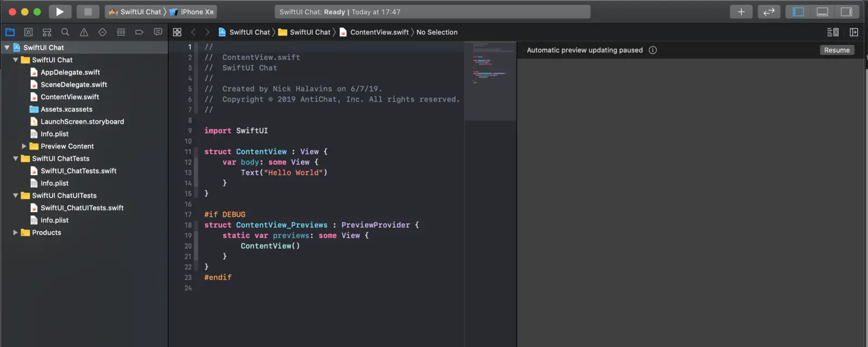The width and height of the screenshot is (868, 347).
Task: Show the Project navigator
Action: pos(10,32)
